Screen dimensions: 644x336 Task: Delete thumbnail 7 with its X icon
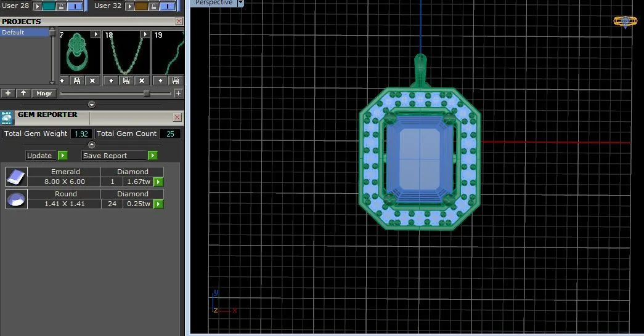tap(92, 81)
